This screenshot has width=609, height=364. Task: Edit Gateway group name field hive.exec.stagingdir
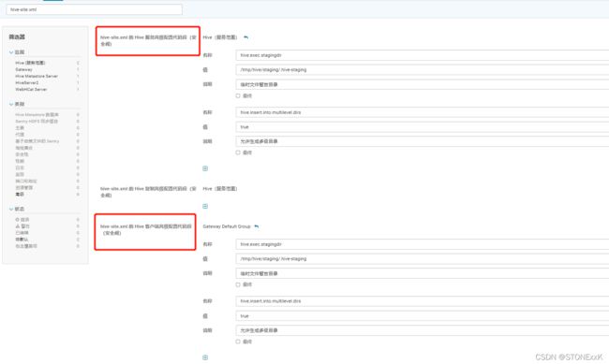coord(423,244)
